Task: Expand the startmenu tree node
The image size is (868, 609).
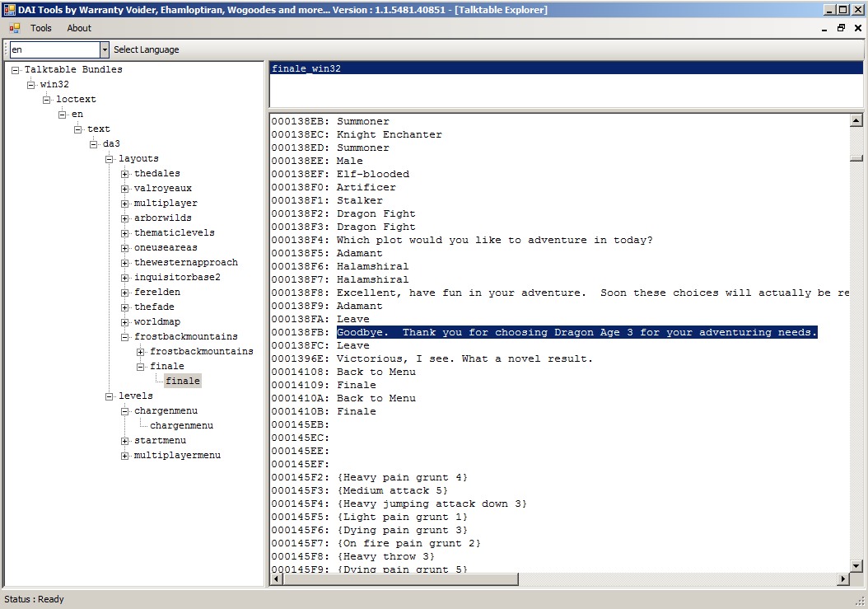Action: [x=124, y=440]
